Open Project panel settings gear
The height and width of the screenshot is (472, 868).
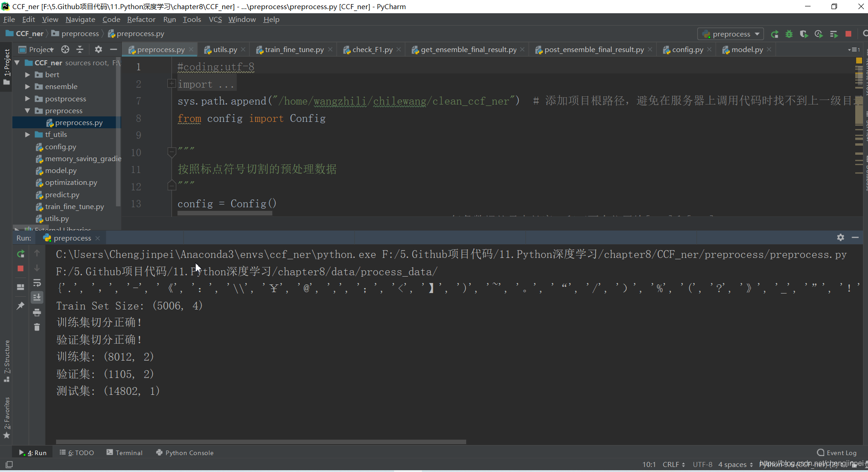click(99, 49)
